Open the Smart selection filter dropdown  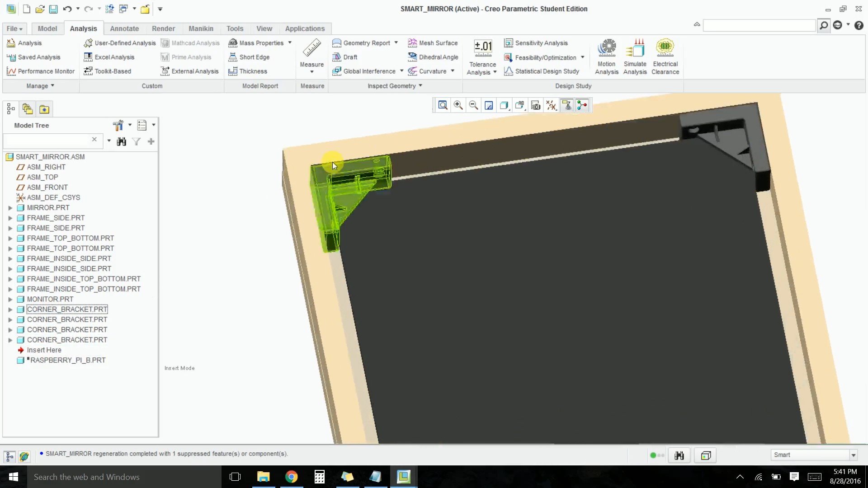853,455
